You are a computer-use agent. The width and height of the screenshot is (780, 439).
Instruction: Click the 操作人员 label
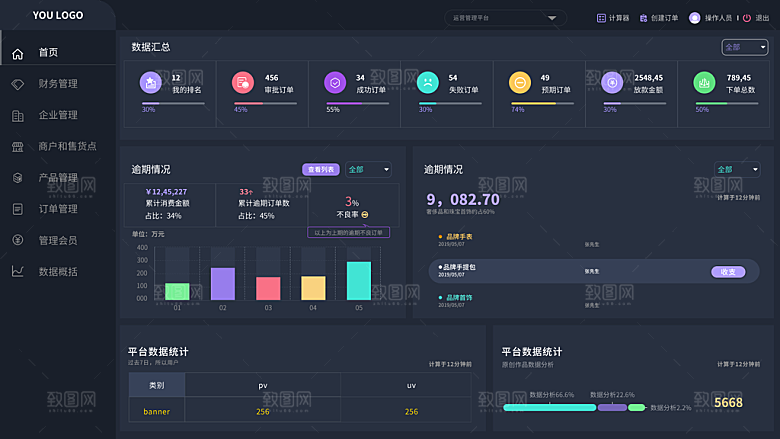(718, 18)
